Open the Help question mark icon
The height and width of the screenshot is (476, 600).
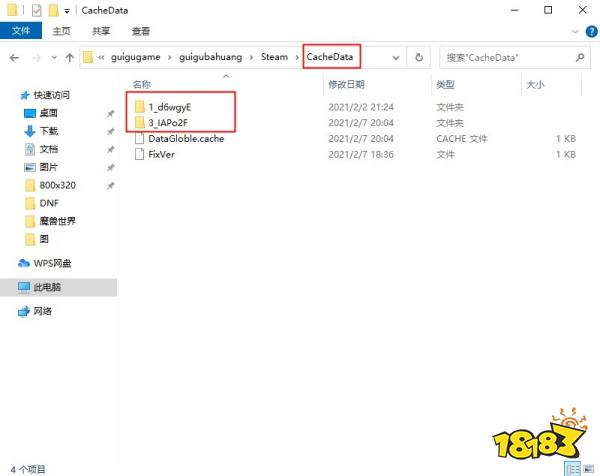click(592, 31)
